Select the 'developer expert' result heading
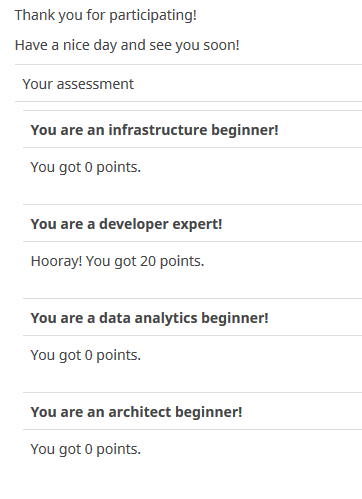 (x=126, y=224)
